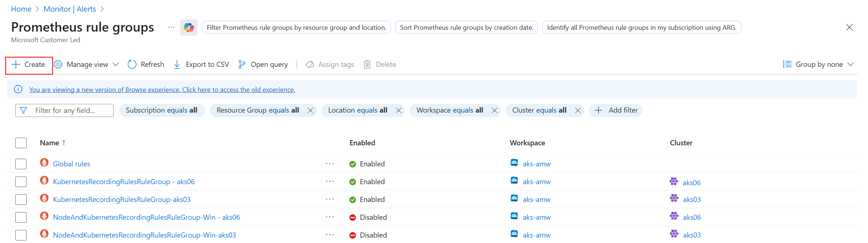868x243 pixels.
Task: Open the Global rules rule group
Action: [x=72, y=164]
